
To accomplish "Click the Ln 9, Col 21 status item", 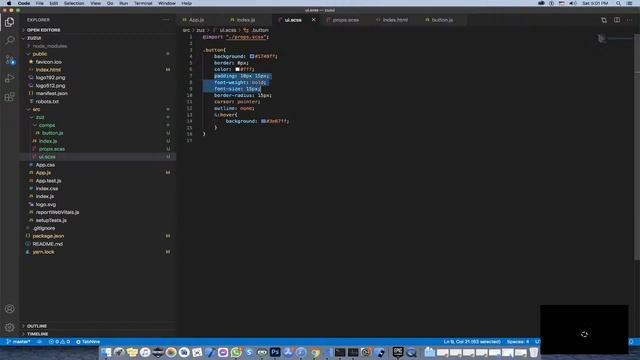I will coord(472,342).
